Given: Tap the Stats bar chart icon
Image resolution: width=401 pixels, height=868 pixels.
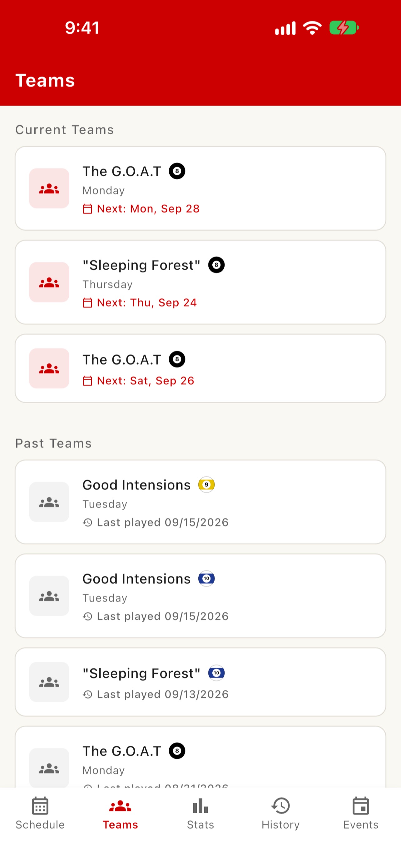Looking at the screenshot, I should coord(200,806).
